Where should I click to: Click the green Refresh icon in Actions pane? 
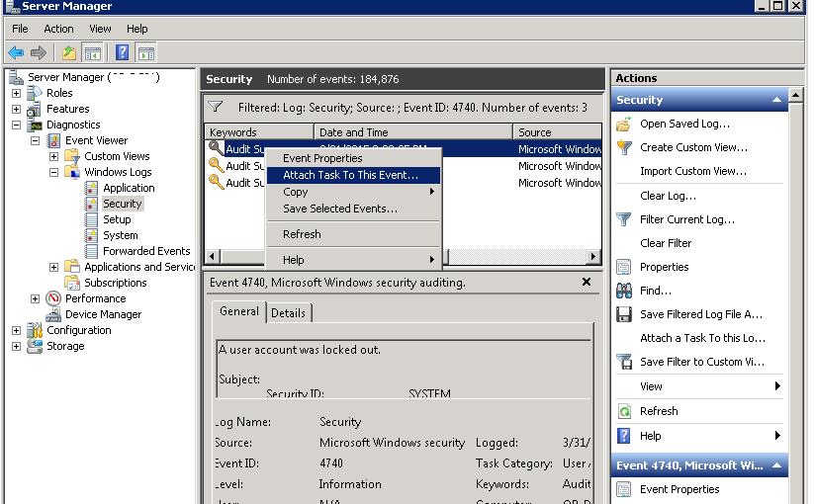click(x=624, y=411)
